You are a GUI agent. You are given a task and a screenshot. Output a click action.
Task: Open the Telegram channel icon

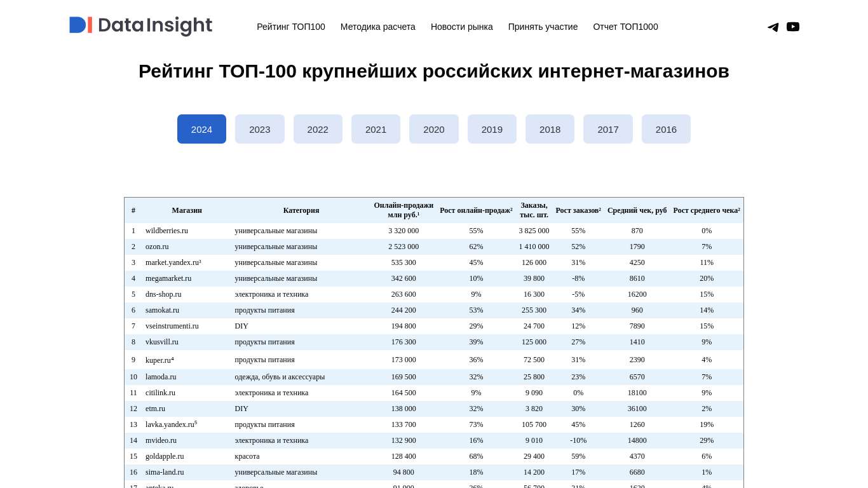pyautogui.click(x=773, y=27)
